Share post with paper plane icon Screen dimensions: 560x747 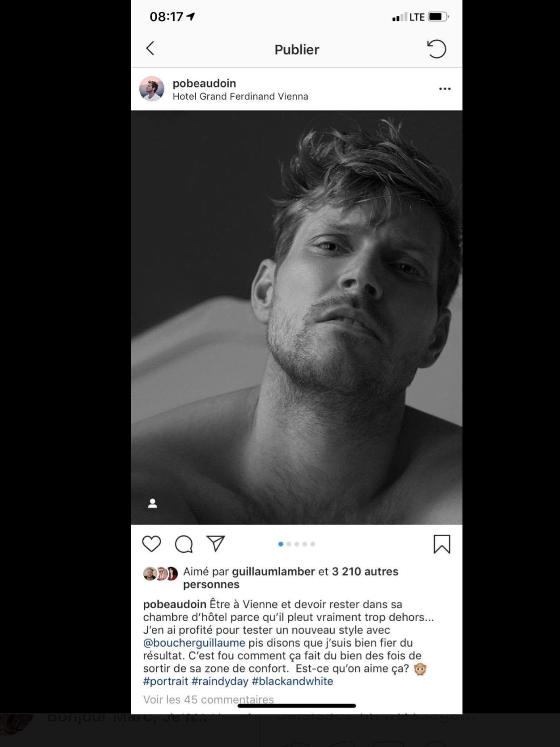(215, 543)
